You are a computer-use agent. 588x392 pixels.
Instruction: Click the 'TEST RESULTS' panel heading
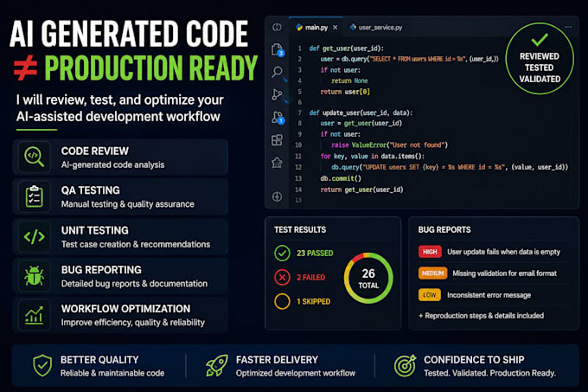coord(300,229)
